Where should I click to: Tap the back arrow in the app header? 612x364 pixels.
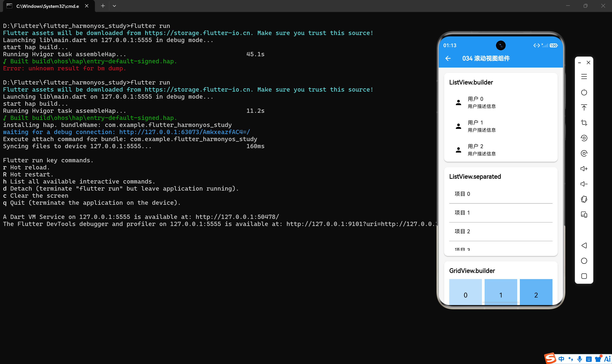[x=448, y=58]
